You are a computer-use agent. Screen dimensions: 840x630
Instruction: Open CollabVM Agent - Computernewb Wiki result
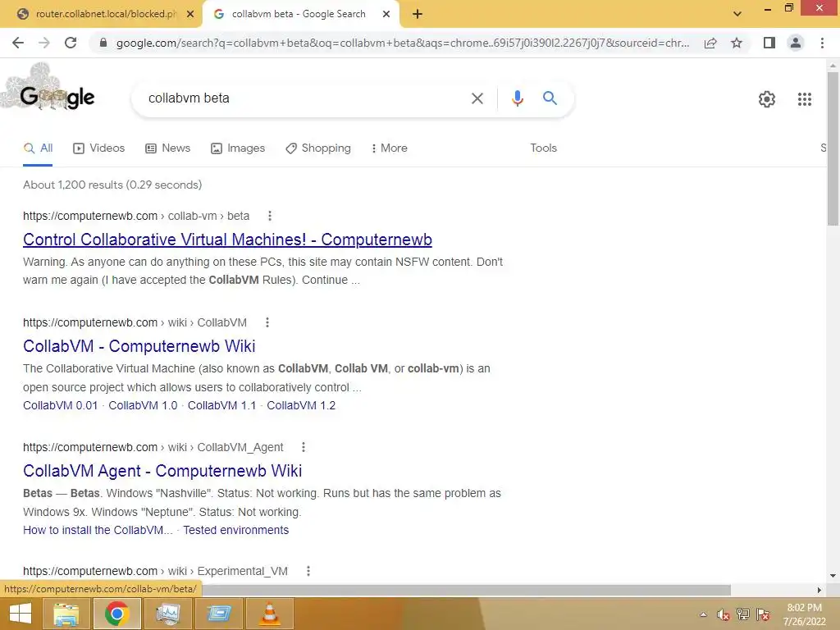point(162,470)
